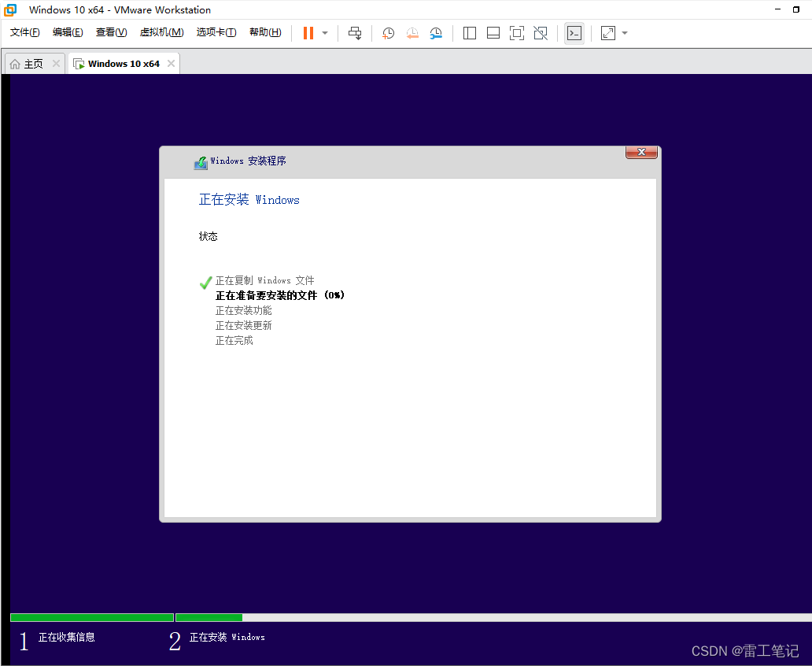
Task: Click the 正在安装 Windows heading
Action: pyautogui.click(x=249, y=199)
